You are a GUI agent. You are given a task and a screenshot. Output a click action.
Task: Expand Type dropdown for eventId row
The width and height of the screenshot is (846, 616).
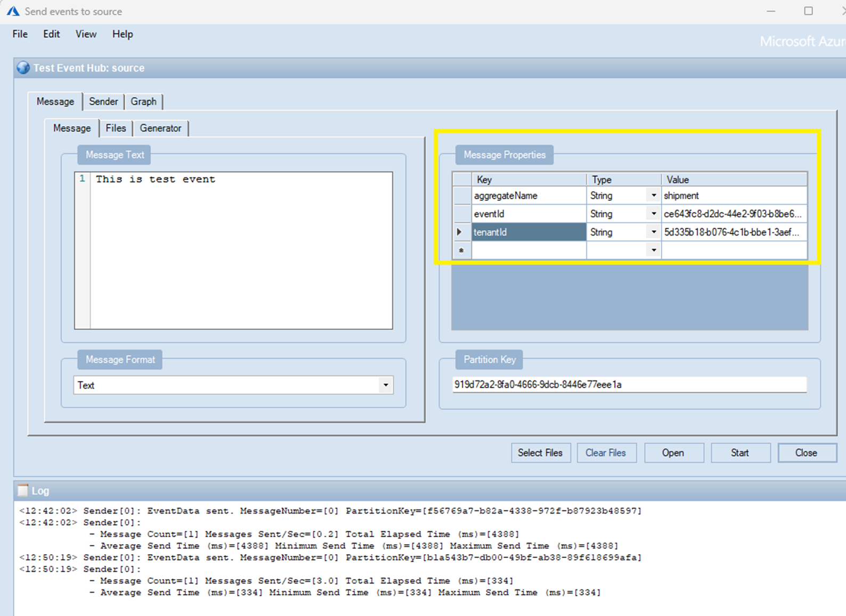point(654,214)
